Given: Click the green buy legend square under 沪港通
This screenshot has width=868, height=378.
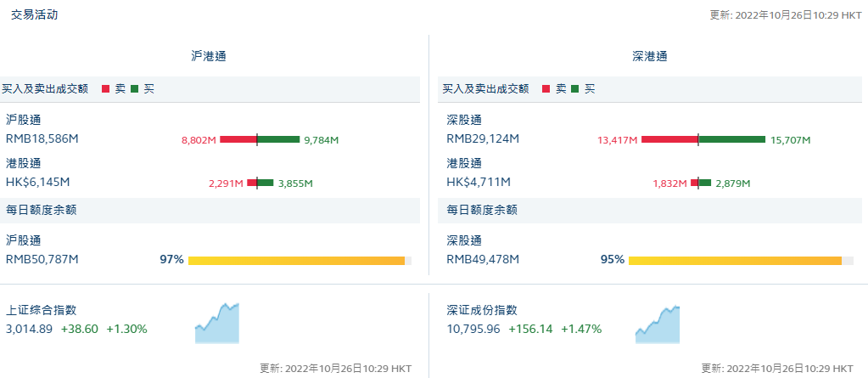Looking at the screenshot, I should [134, 88].
